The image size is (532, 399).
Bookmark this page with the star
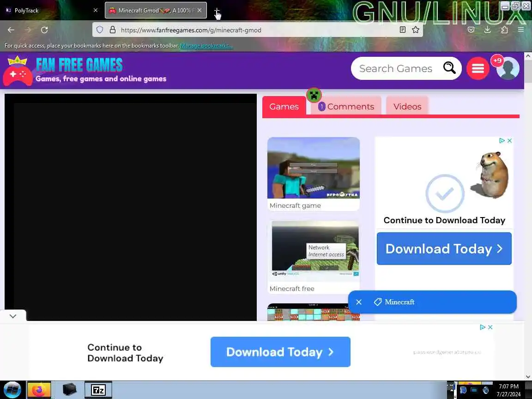click(416, 30)
